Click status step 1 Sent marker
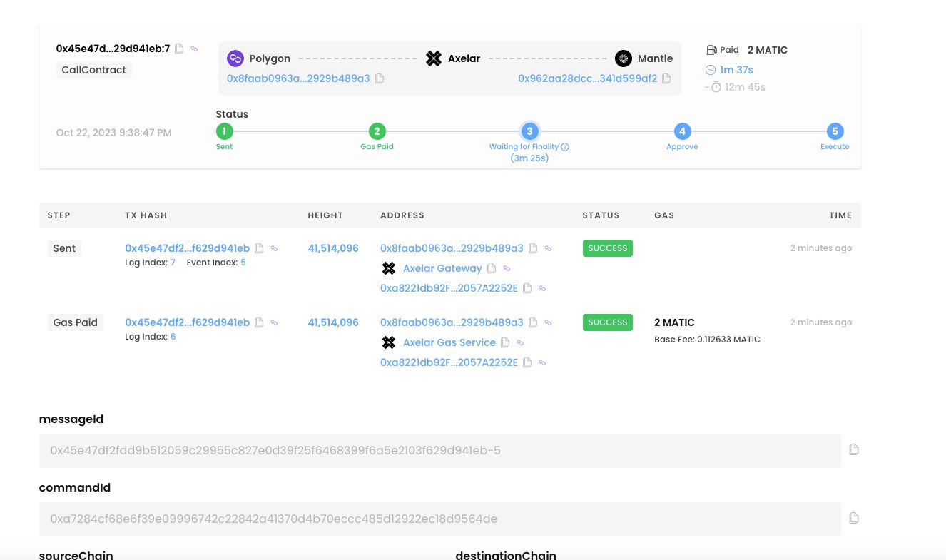The height and width of the screenshot is (560, 946). (x=224, y=131)
